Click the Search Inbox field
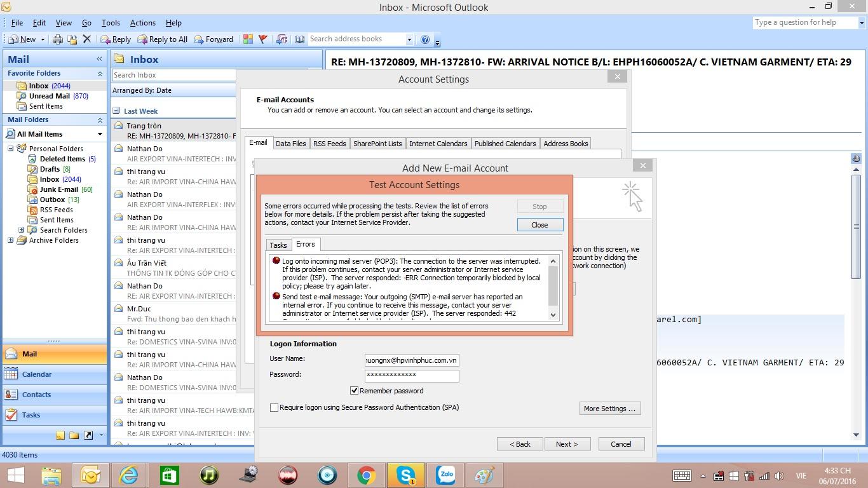The width and height of the screenshot is (868, 488). point(174,75)
